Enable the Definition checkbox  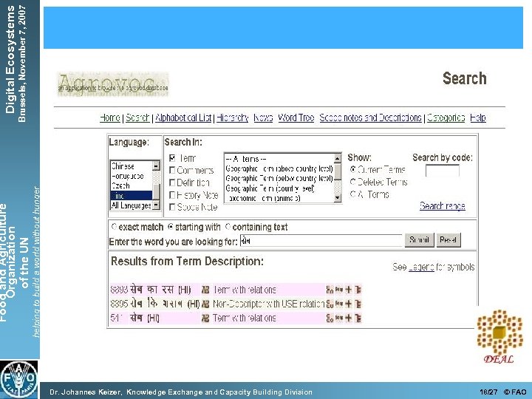click(x=172, y=183)
